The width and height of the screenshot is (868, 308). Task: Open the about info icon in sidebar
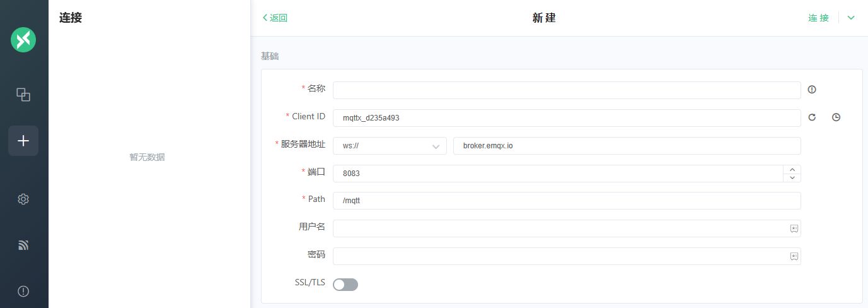[23, 291]
